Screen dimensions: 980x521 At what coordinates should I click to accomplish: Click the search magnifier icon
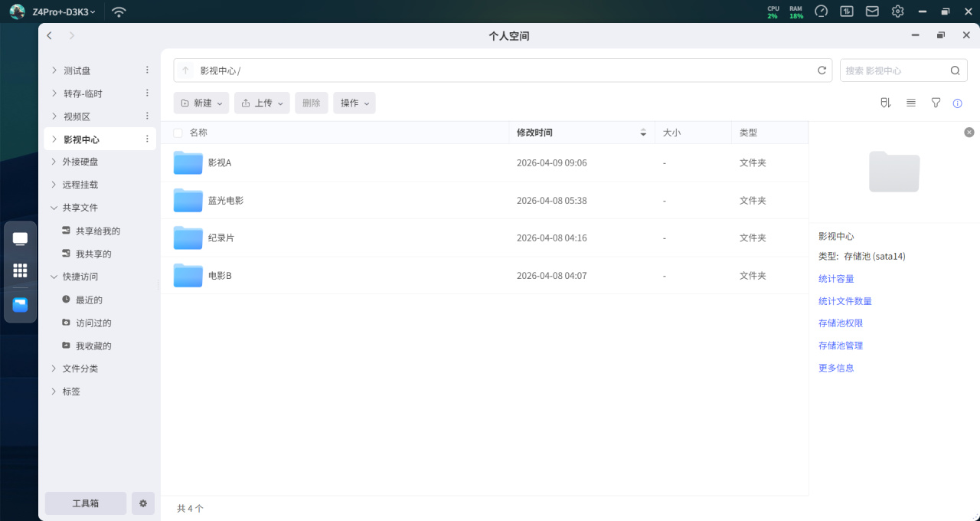click(x=955, y=70)
